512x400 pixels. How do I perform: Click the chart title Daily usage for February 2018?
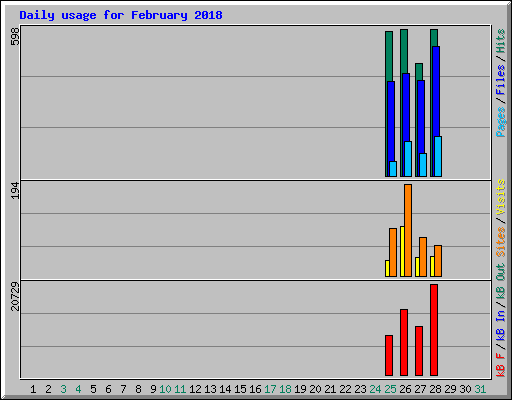(x=121, y=15)
